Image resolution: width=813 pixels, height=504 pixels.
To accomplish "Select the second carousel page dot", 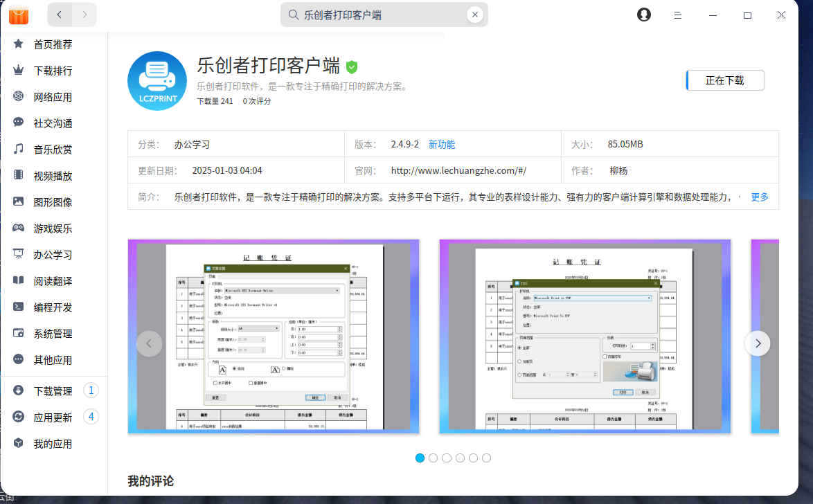I will (x=434, y=458).
